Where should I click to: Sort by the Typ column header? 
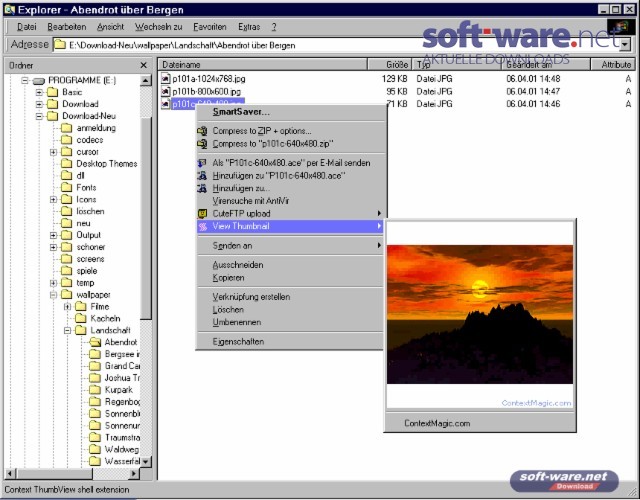click(x=456, y=64)
